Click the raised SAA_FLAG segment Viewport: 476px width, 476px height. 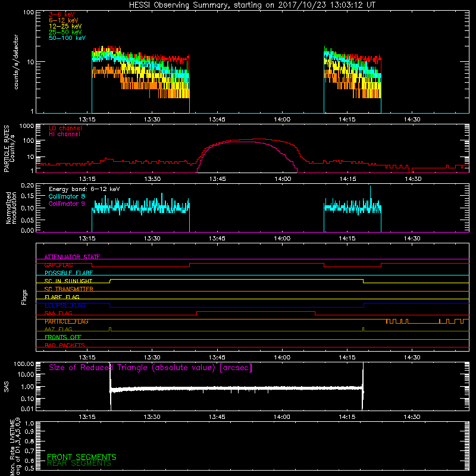(256, 311)
